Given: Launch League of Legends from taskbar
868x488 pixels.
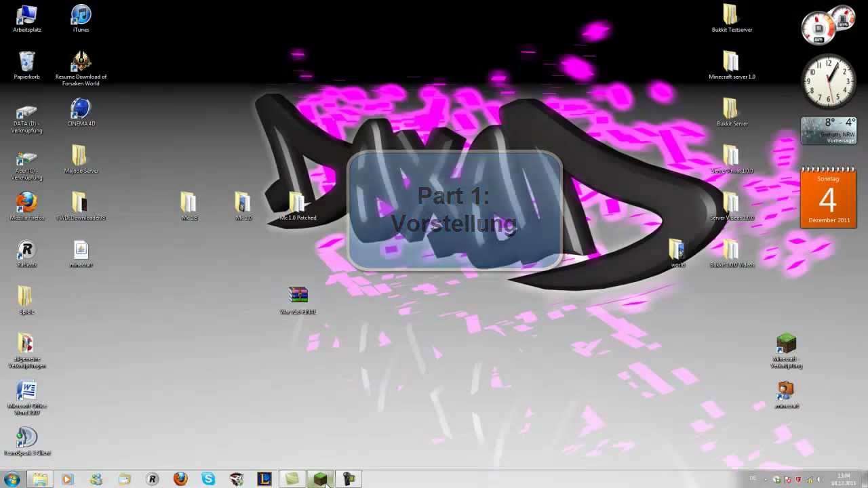Looking at the screenshot, I should 264,479.
